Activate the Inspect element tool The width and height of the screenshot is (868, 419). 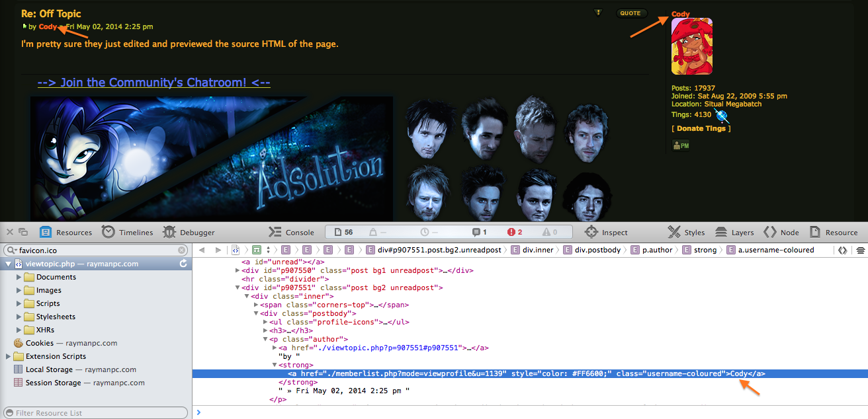(606, 232)
